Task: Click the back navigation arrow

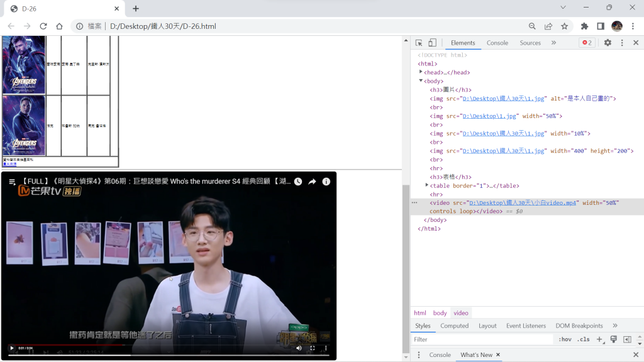Action: click(11, 26)
